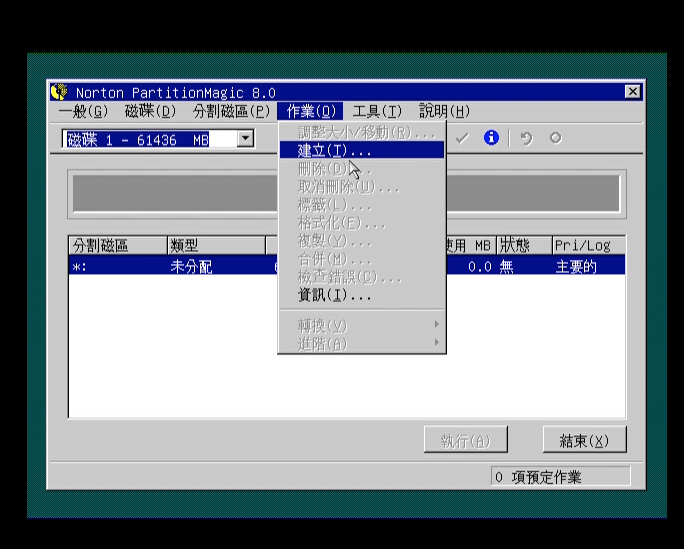This screenshot has height=549, width=684.
Task: Close the 作業(O) menu header
Action: [x=311, y=111]
